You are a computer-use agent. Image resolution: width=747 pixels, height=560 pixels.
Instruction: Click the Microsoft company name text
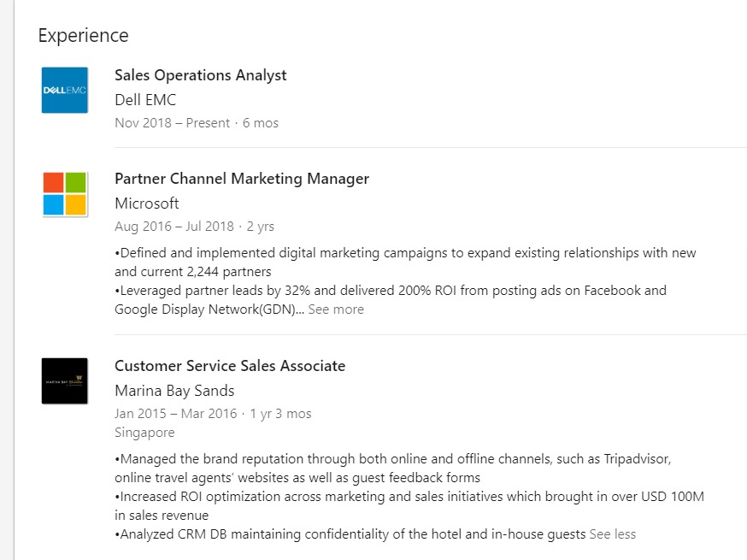(147, 203)
